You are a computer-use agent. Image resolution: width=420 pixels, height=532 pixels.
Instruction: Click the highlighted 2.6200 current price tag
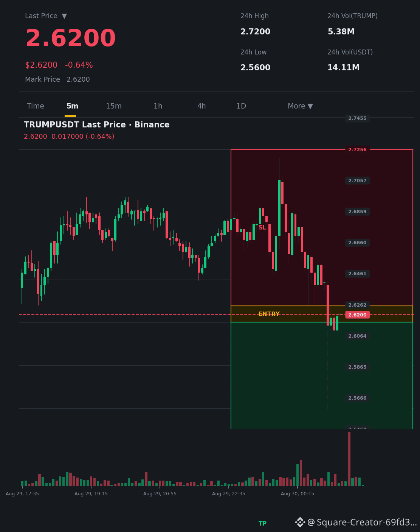pyautogui.click(x=358, y=315)
